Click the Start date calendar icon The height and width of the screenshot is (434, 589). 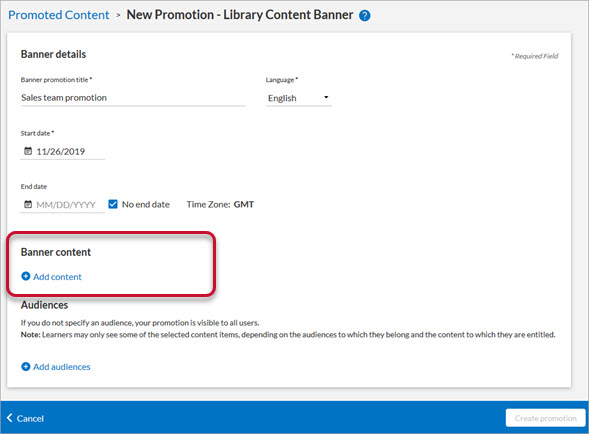(28, 151)
